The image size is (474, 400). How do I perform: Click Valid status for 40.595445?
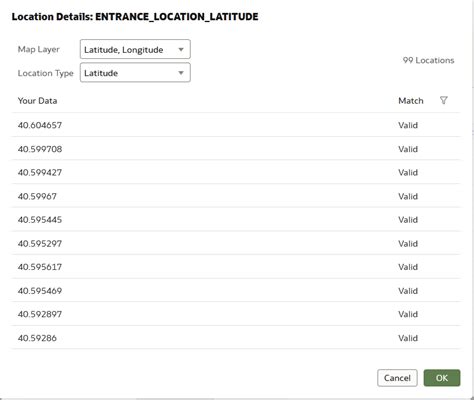[408, 220]
